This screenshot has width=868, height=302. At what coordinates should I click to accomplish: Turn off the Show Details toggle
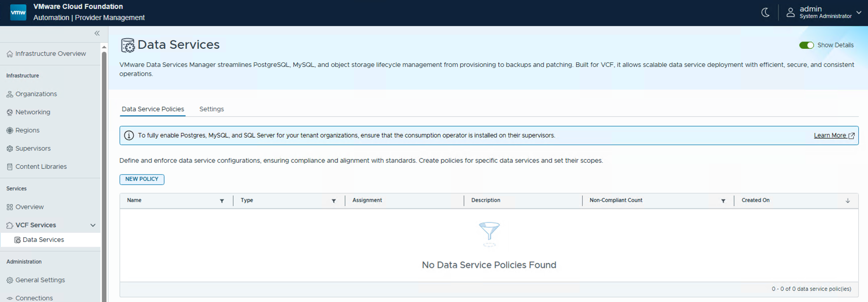tap(806, 45)
